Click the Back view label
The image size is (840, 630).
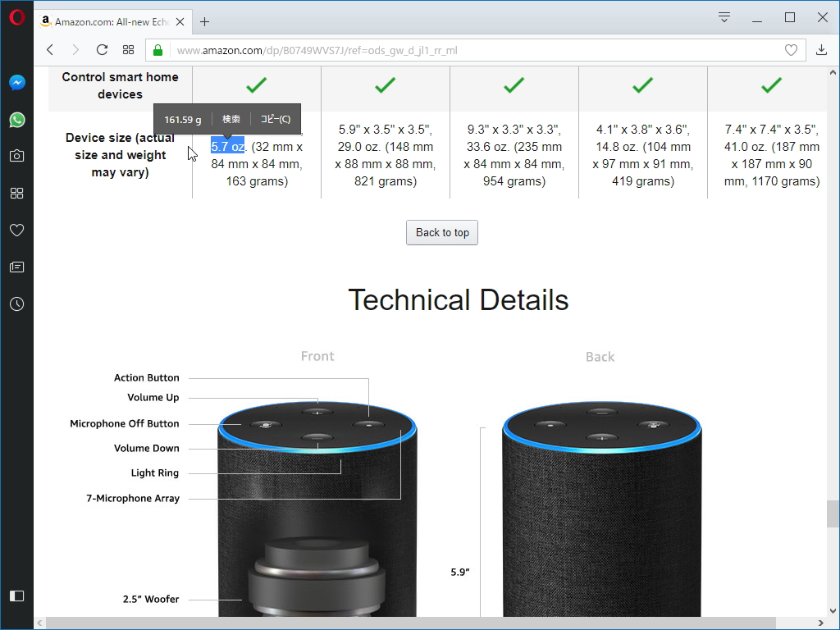coord(600,357)
